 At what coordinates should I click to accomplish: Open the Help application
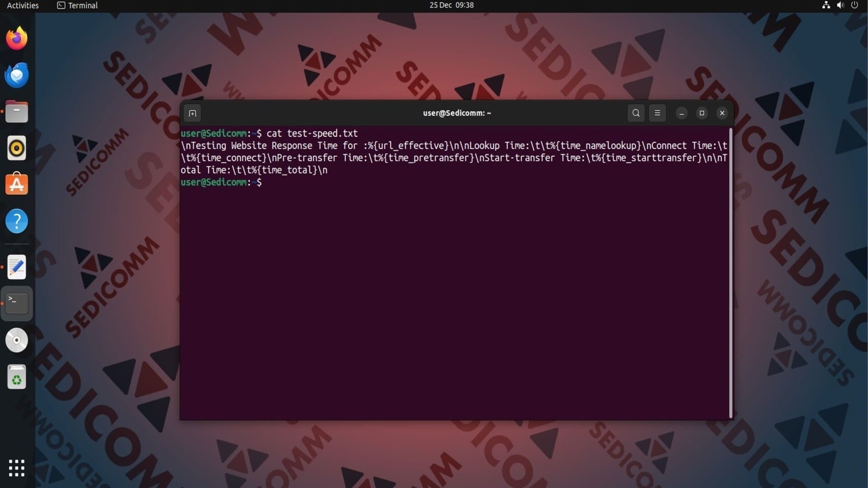point(17,221)
